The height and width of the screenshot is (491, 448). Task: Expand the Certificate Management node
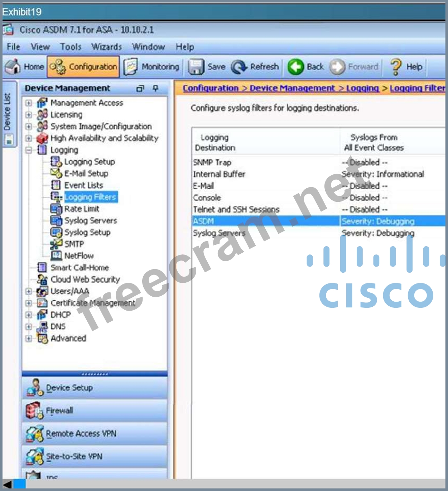click(x=29, y=303)
